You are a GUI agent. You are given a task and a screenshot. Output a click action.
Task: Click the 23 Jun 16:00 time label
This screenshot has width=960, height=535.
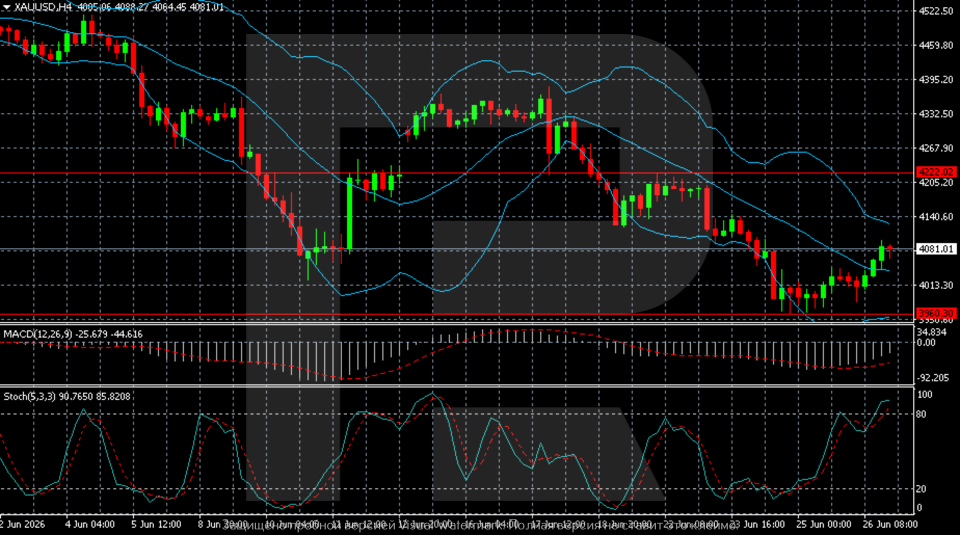pos(759,525)
